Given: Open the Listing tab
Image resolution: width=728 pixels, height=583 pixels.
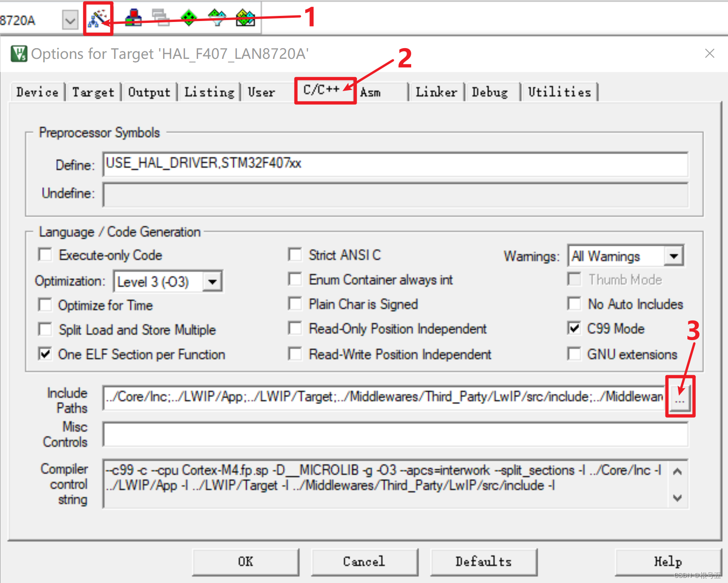Looking at the screenshot, I should coord(209,92).
